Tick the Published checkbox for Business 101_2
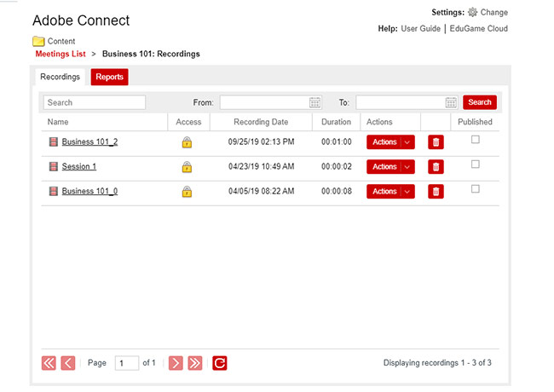Image resolution: width=554 pixels, height=392 pixels. [476, 140]
